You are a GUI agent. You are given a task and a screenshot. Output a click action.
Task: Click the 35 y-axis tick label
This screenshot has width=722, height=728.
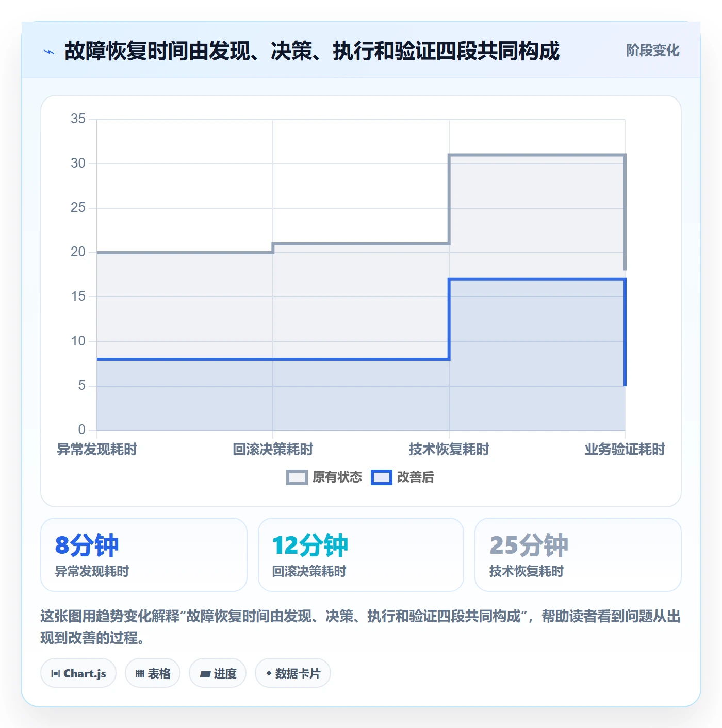click(x=78, y=119)
